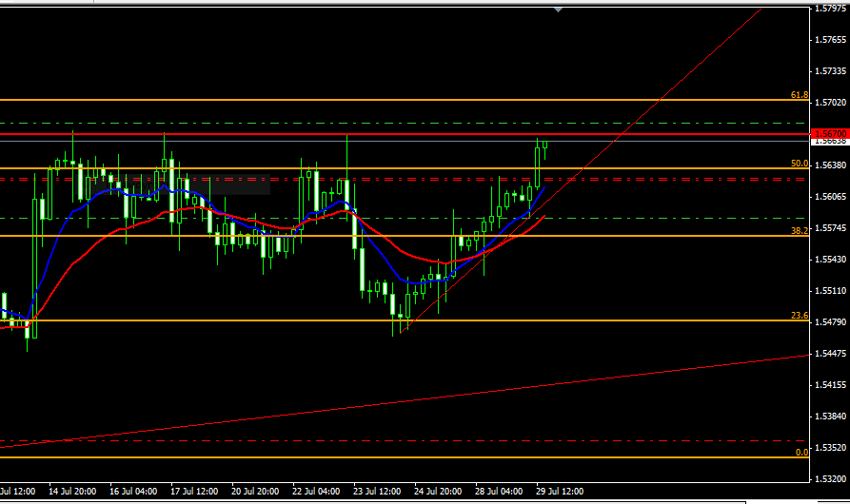Click the 29 Jul 12:00 time label
The height and width of the screenshot is (504, 850).
pyautogui.click(x=560, y=492)
